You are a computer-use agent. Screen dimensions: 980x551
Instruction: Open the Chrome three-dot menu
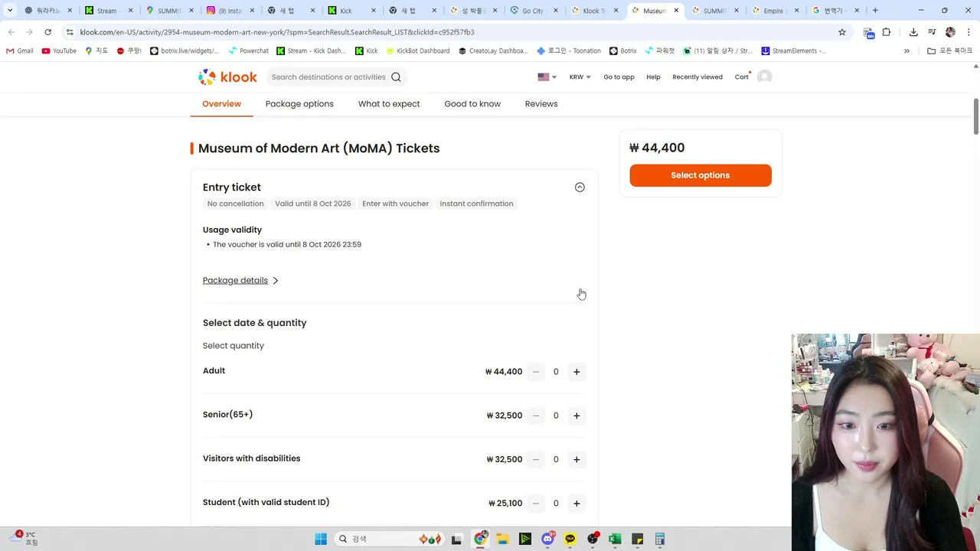[x=969, y=32]
